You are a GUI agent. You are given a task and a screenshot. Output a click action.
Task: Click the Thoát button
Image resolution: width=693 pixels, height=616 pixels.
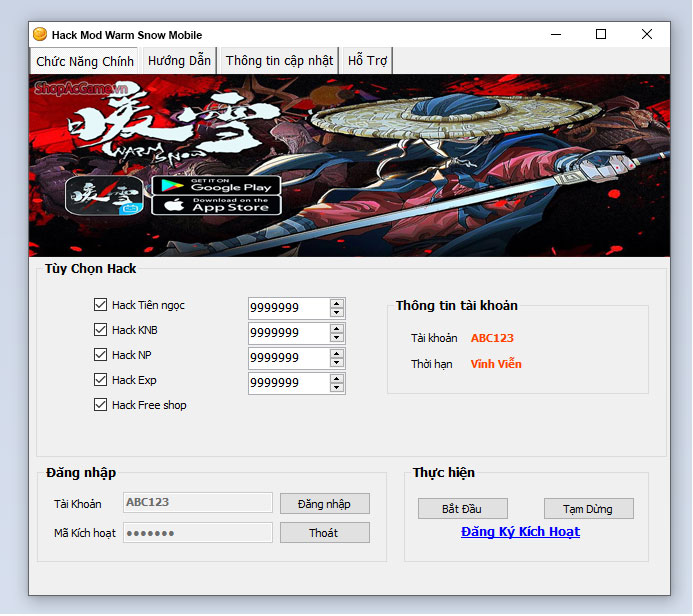(325, 533)
